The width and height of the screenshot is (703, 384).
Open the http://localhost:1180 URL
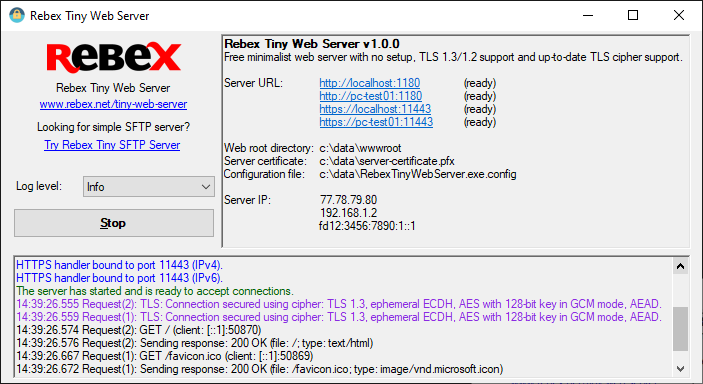tap(369, 83)
